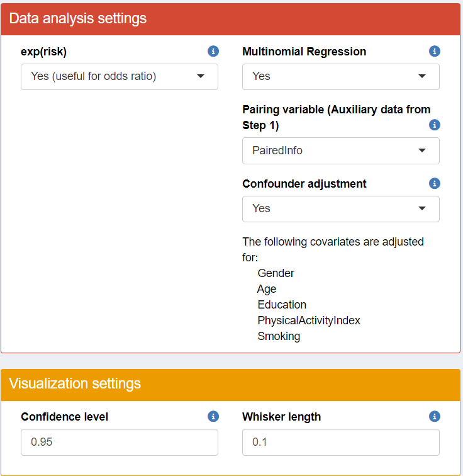The width and height of the screenshot is (463, 476).
Task: Click into the Whisker length field
Action: [340, 442]
